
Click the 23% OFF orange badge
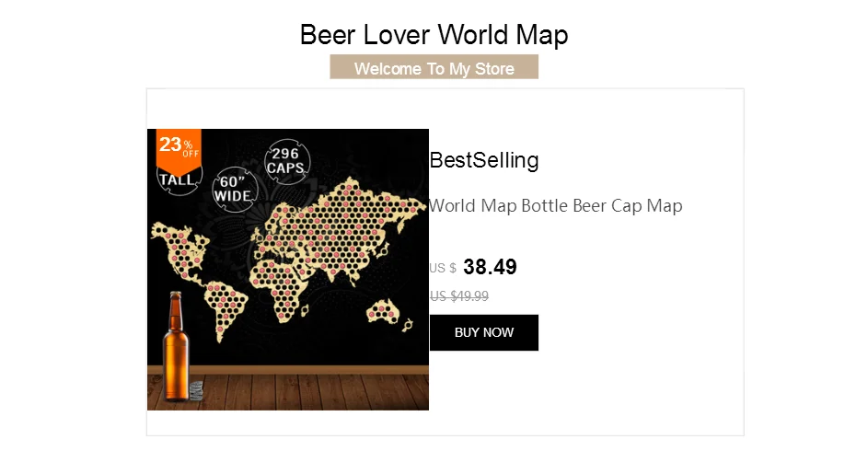pos(178,147)
